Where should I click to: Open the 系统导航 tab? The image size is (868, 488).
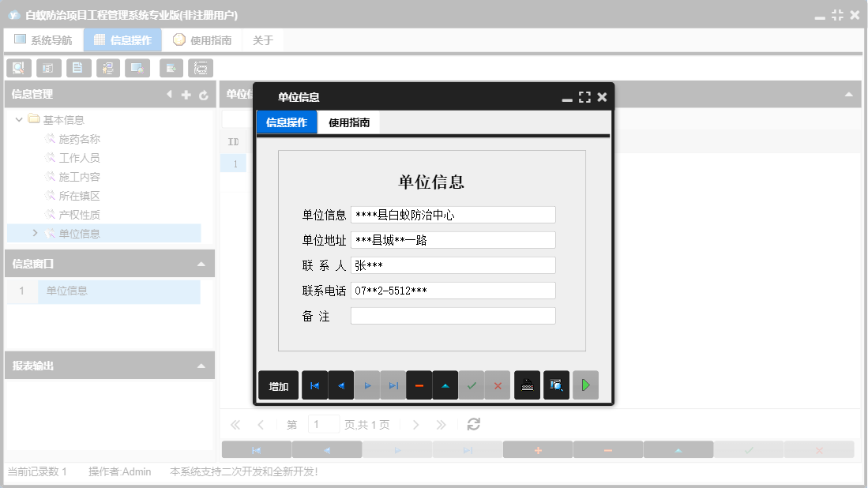point(44,39)
